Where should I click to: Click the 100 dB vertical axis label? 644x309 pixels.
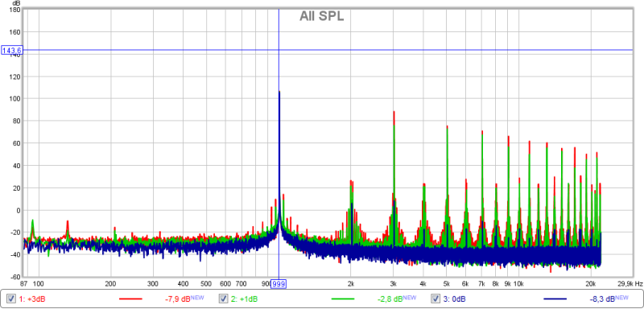(14, 99)
